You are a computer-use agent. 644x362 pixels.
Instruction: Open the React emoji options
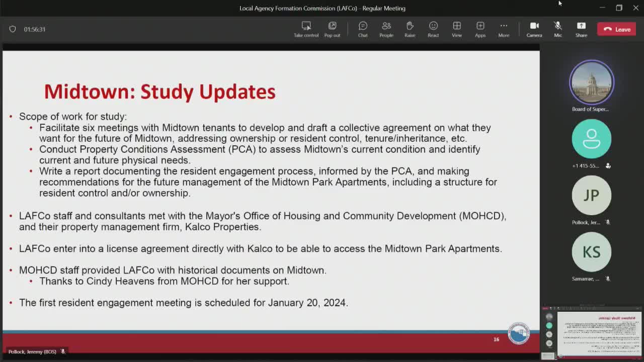433,29
